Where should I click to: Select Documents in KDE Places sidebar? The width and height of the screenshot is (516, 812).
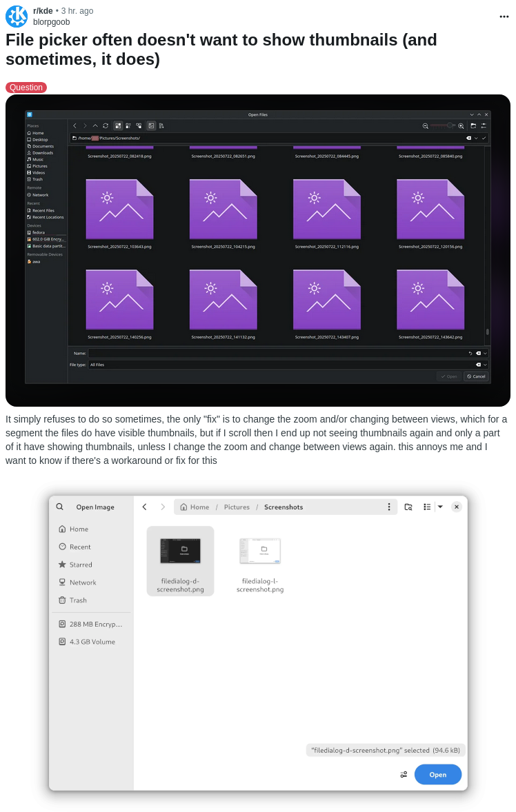point(41,147)
